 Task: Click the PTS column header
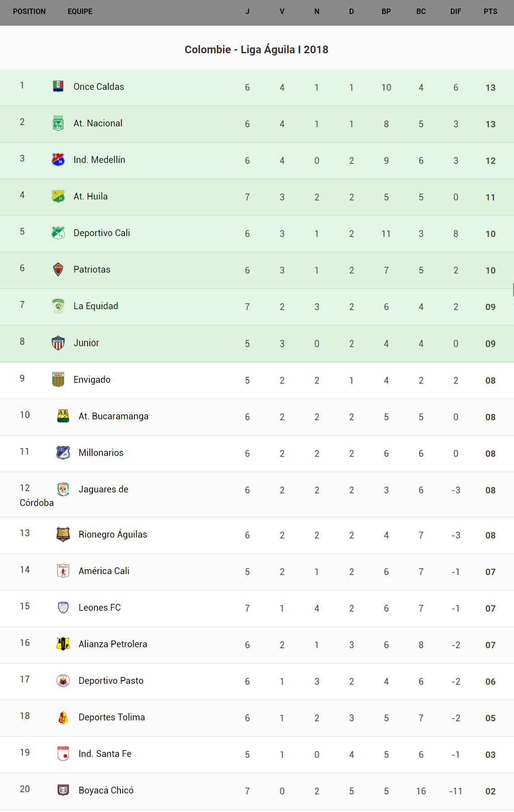point(490,12)
